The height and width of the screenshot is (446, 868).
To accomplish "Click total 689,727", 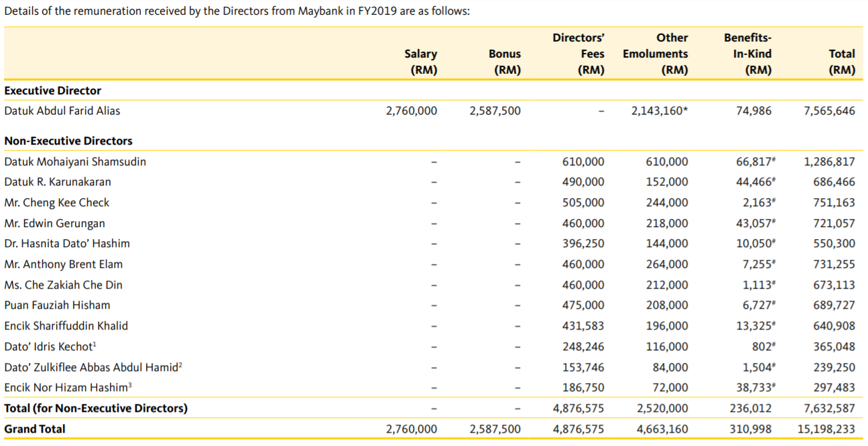I will 834,305.
